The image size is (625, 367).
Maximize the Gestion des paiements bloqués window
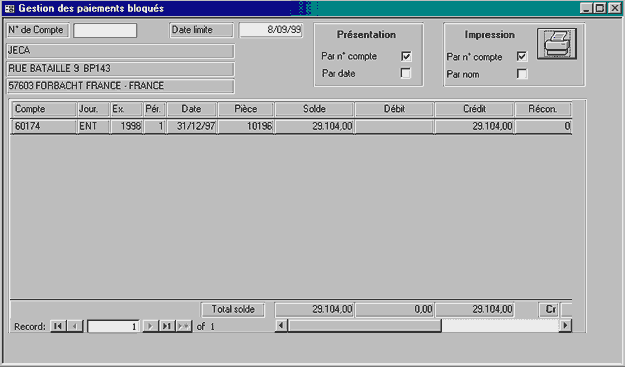click(x=600, y=8)
